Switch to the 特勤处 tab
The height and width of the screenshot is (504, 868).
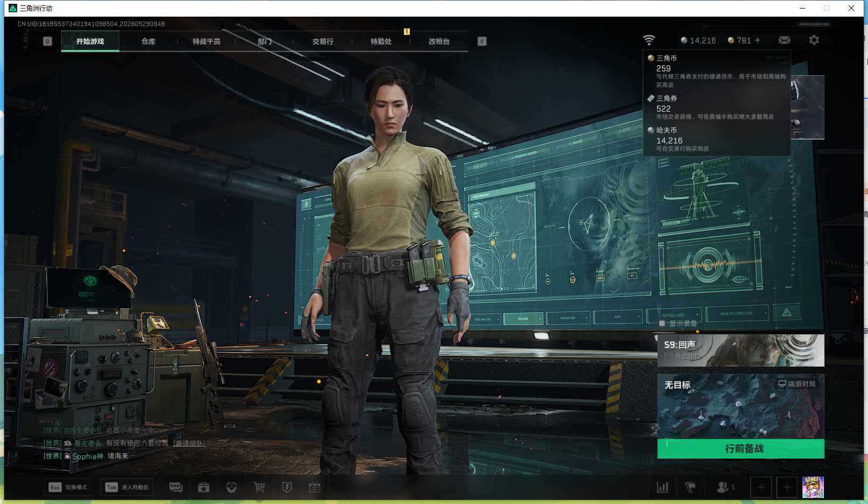[x=381, y=41]
